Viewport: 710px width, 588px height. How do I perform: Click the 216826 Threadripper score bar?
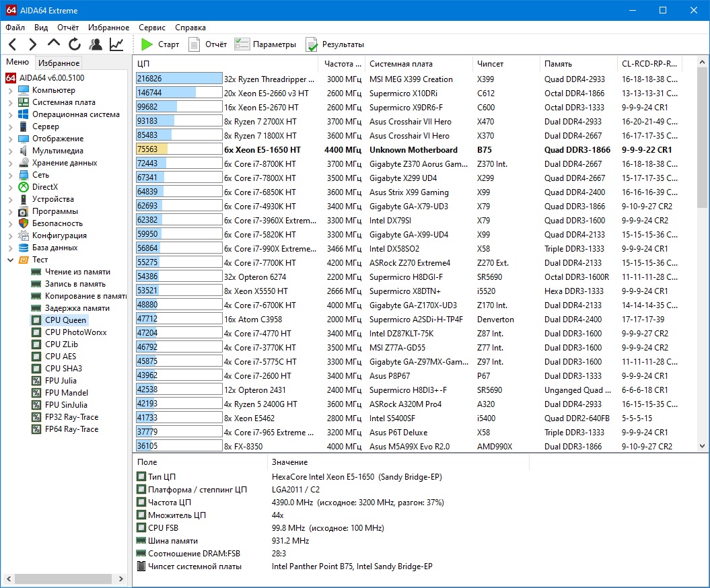[179, 79]
